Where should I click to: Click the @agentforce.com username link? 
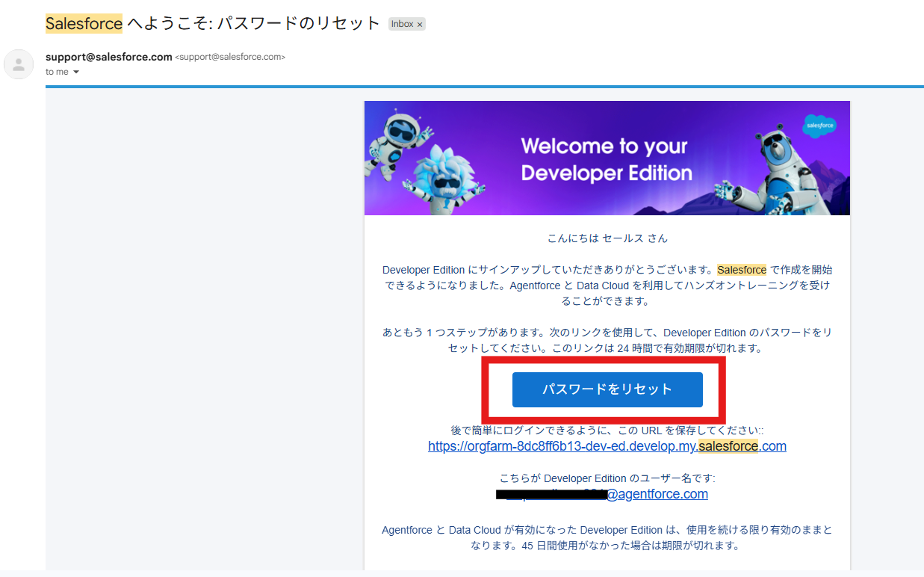pyautogui.click(x=602, y=494)
